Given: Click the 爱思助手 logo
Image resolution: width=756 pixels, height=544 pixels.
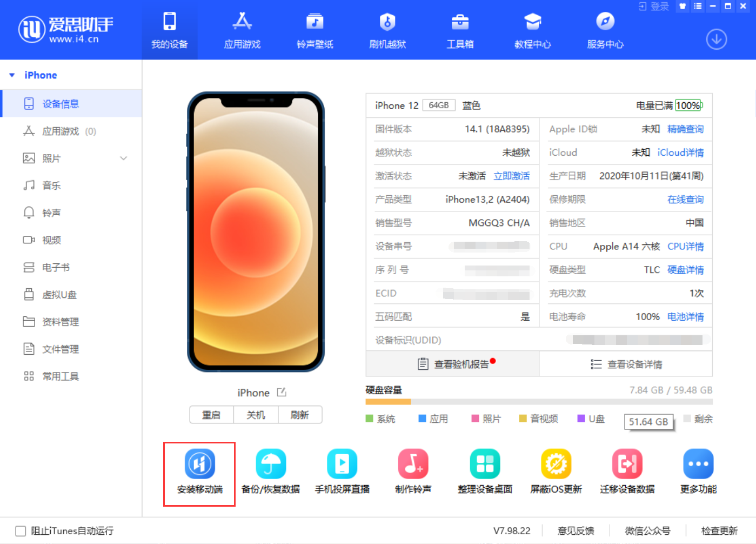Looking at the screenshot, I should (66, 29).
